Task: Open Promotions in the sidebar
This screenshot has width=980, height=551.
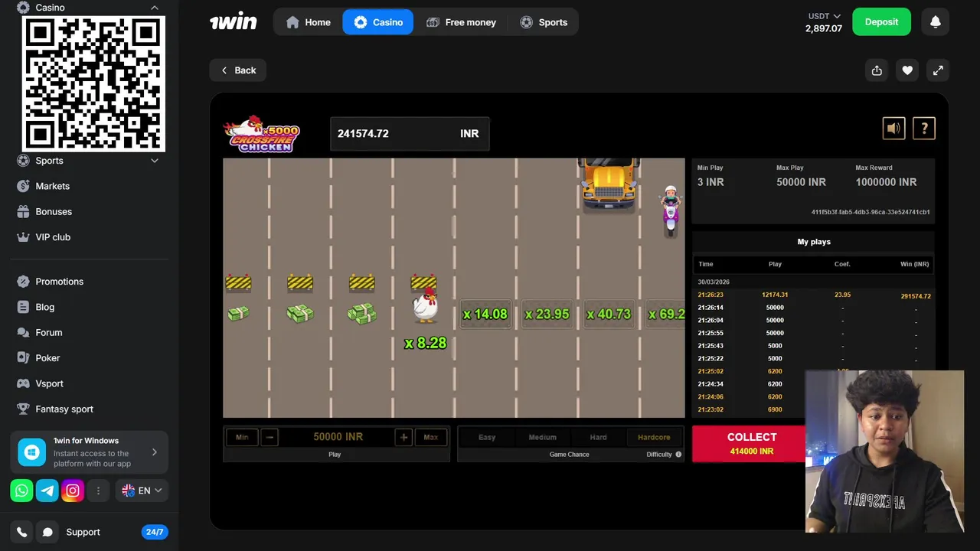Action: [59, 282]
